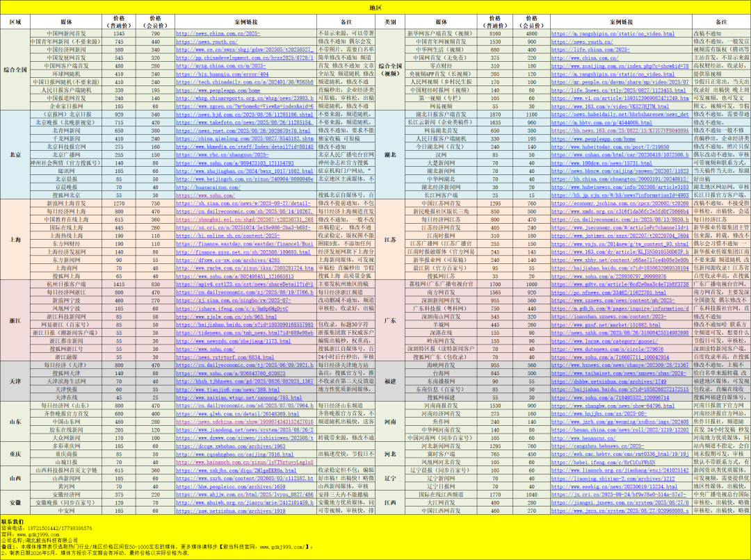Select price 1415 for 杭州日报客户端

coord(120,284)
